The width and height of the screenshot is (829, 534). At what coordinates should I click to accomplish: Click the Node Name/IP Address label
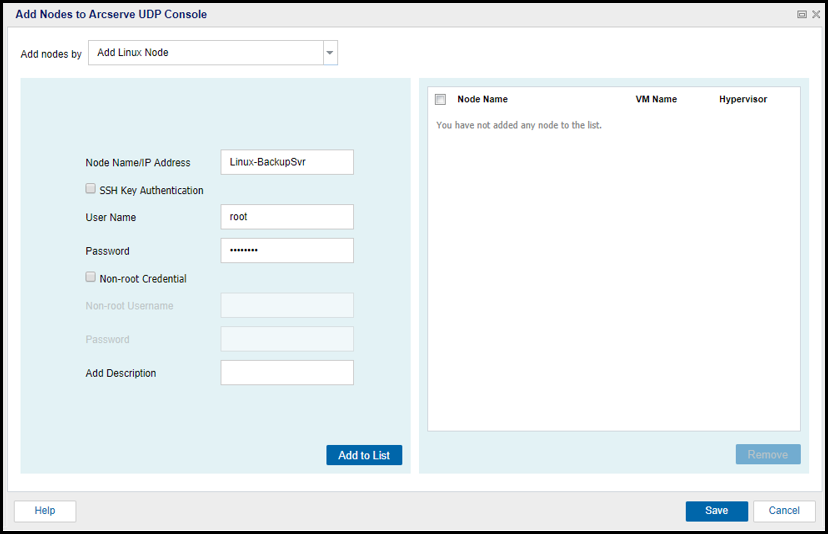tap(138, 163)
